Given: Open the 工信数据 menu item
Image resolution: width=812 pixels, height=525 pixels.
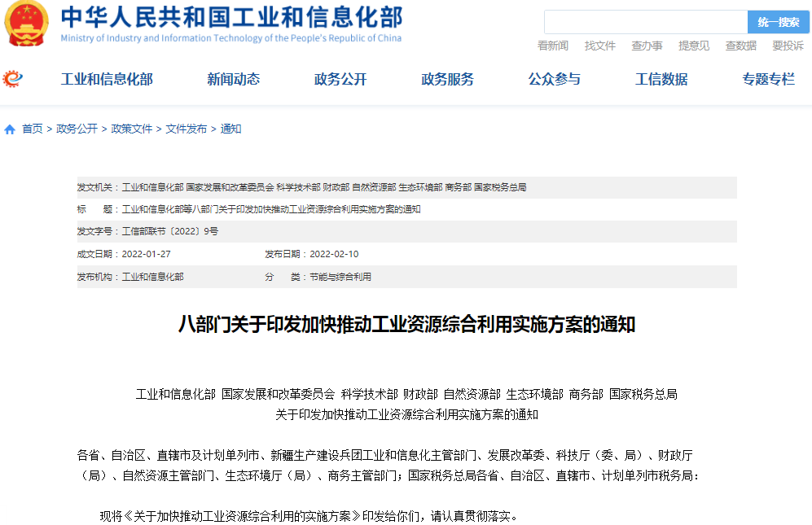Looking at the screenshot, I should click(x=661, y=79).
